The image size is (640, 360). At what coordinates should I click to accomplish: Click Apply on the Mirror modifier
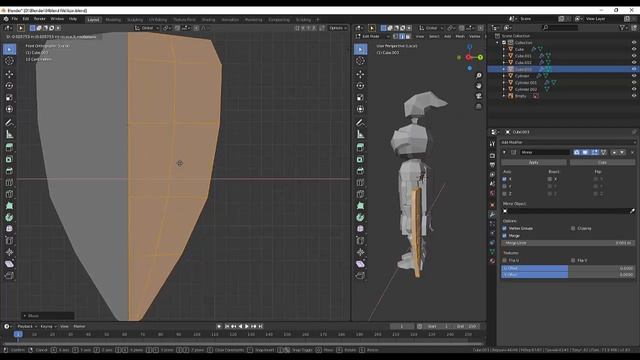(x=533, y=162)
